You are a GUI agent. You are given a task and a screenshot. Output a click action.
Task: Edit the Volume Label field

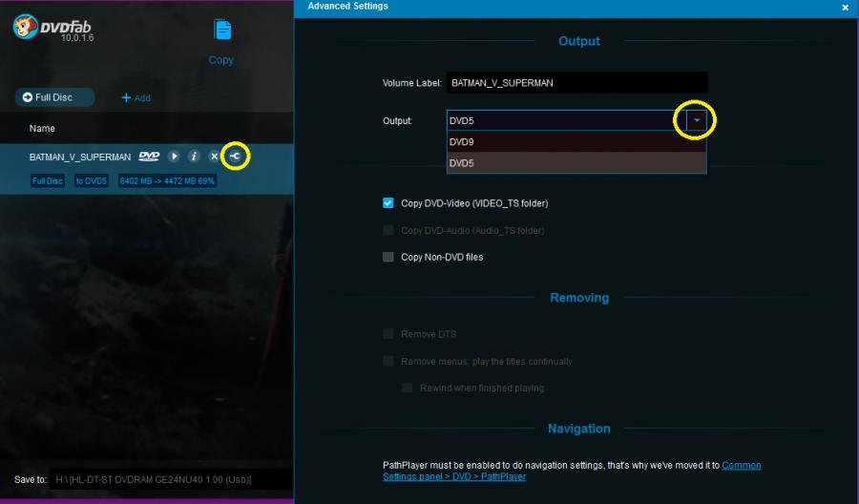(x=576, y=83)
